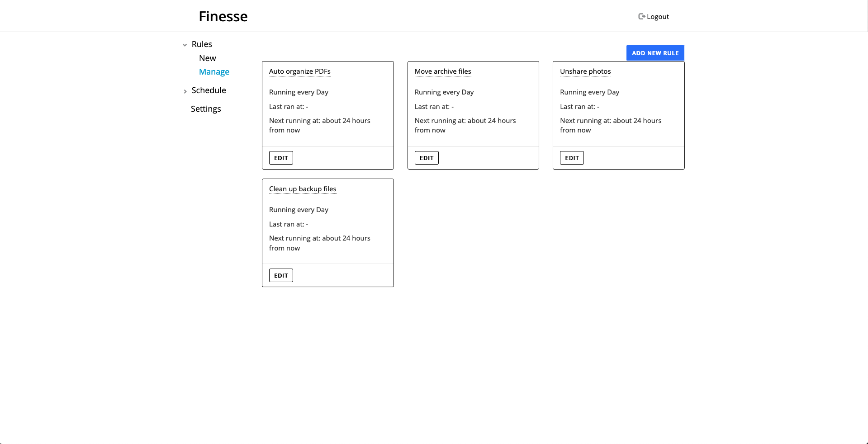Open the Move archive files rule
This screenshot has height=444, width=868.
pyautogui.click(x=443, y=71)
